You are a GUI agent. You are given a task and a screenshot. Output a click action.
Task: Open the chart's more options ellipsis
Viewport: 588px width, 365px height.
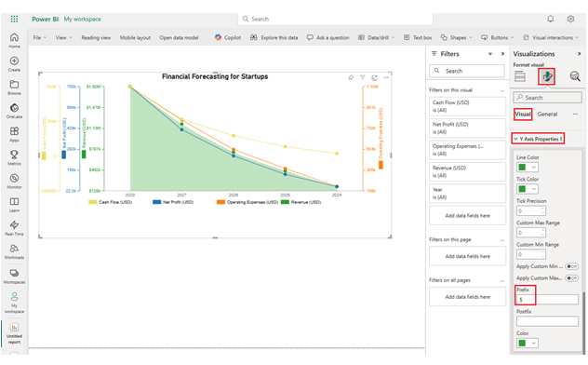[x=386, y=77]
